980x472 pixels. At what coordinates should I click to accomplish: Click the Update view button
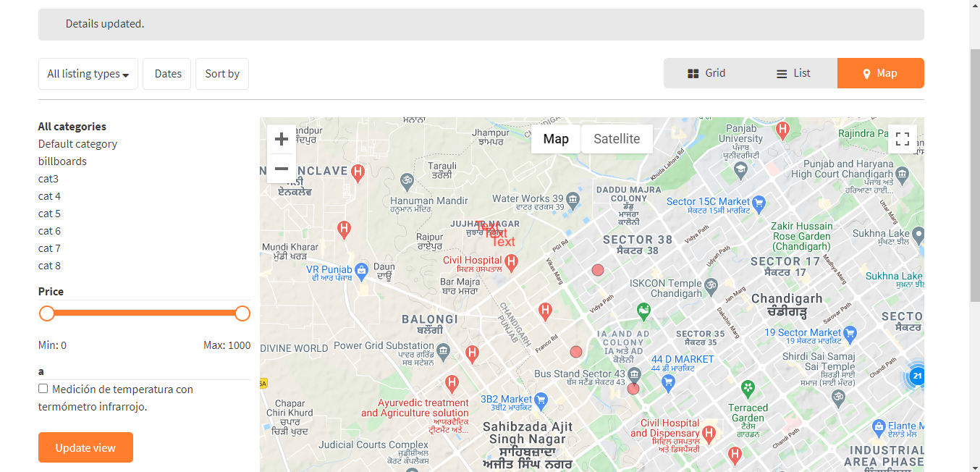pos(85,447)
